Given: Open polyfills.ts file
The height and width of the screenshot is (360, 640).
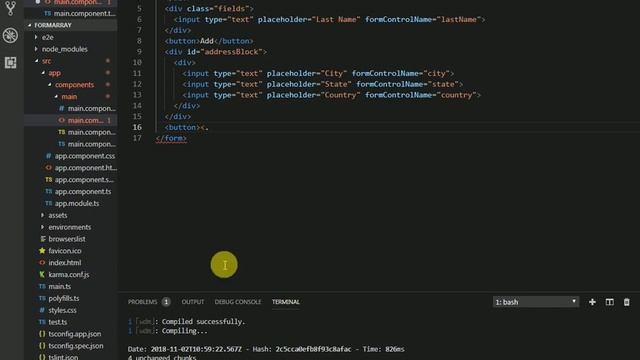Looking at the screenshot, I should [x=71, y=298].
